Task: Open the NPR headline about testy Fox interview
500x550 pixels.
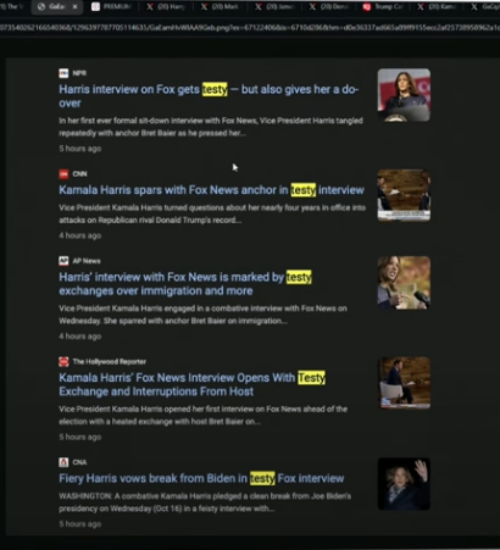Action: pyautogui.click(x=208, y=96)
